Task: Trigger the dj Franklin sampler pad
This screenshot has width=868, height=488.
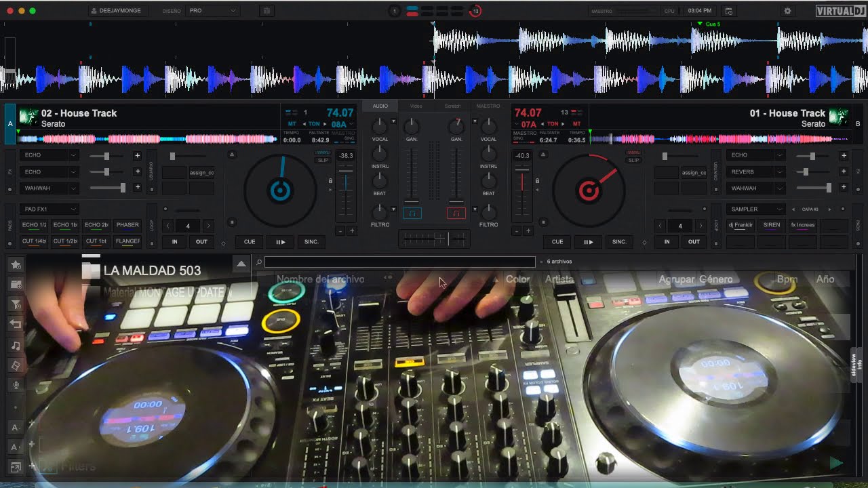Action: (741, 225)
